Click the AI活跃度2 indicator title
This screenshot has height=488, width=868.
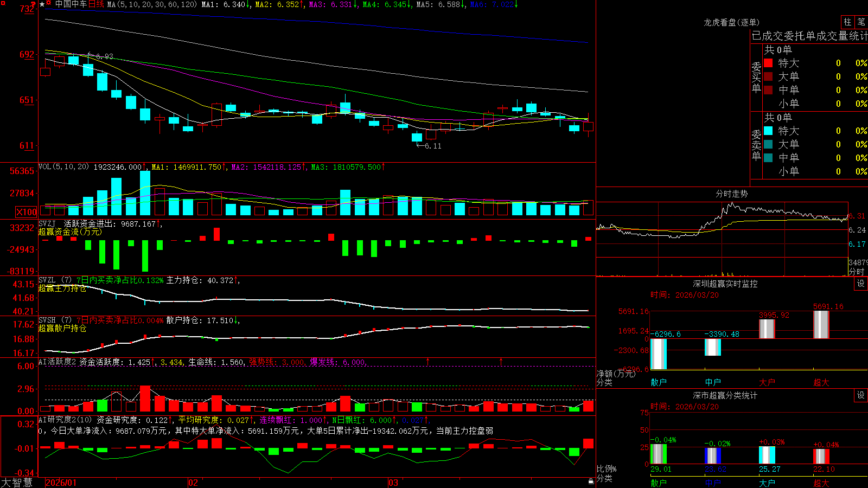coord(58,362)
